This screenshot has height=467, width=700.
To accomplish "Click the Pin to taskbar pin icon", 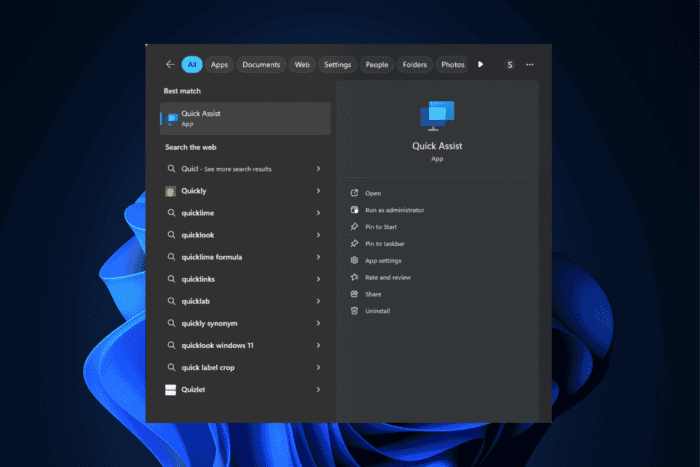I will [354, 243].
